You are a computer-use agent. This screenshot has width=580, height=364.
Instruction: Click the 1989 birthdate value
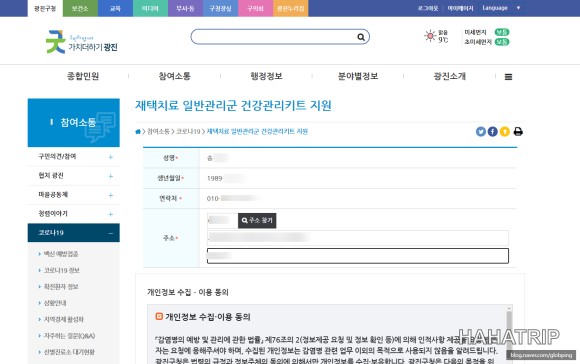pos(226,178)
